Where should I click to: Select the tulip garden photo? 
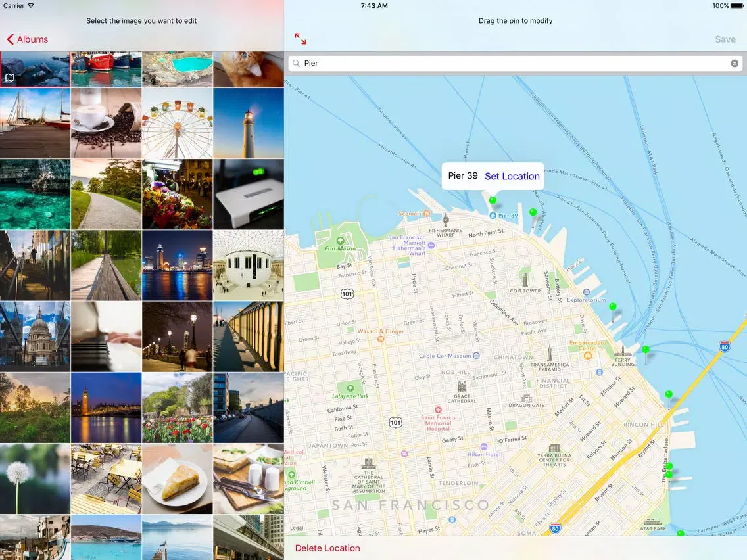pyautogui.click(x=178, y=408)
